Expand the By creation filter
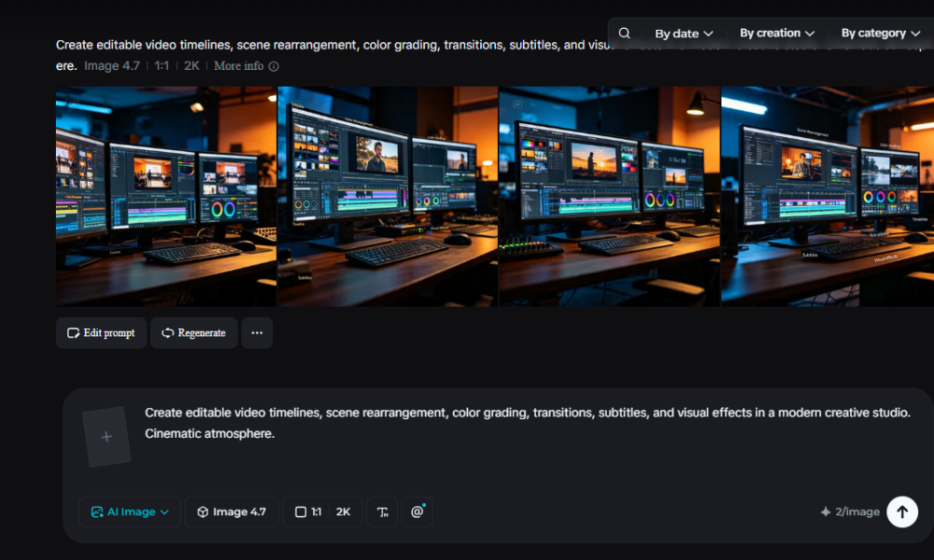934x560 pixels. (777, 34)
